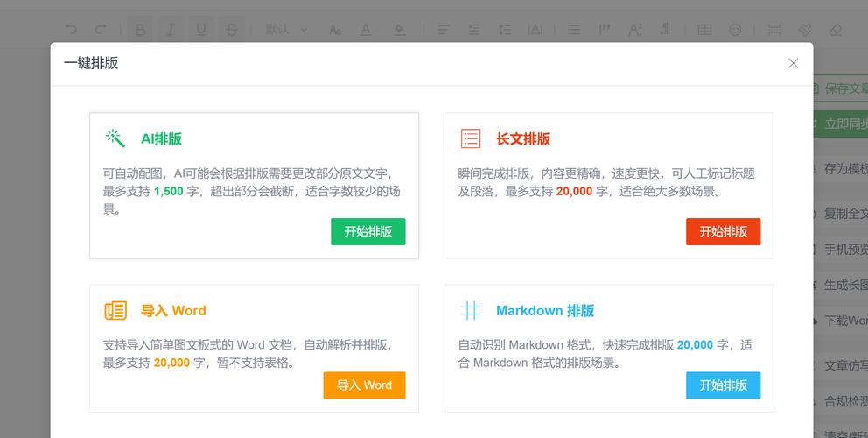Image resolution: width=868 pixels, height=438 pixels.
Task: Click the list icon beside 长文排版
Action: (471, 138)
